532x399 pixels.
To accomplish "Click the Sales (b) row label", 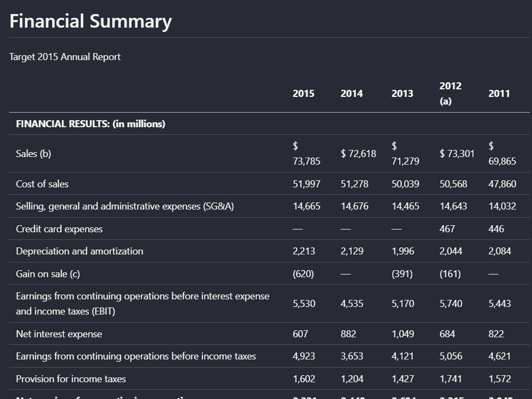I will [x=33, y=154].
